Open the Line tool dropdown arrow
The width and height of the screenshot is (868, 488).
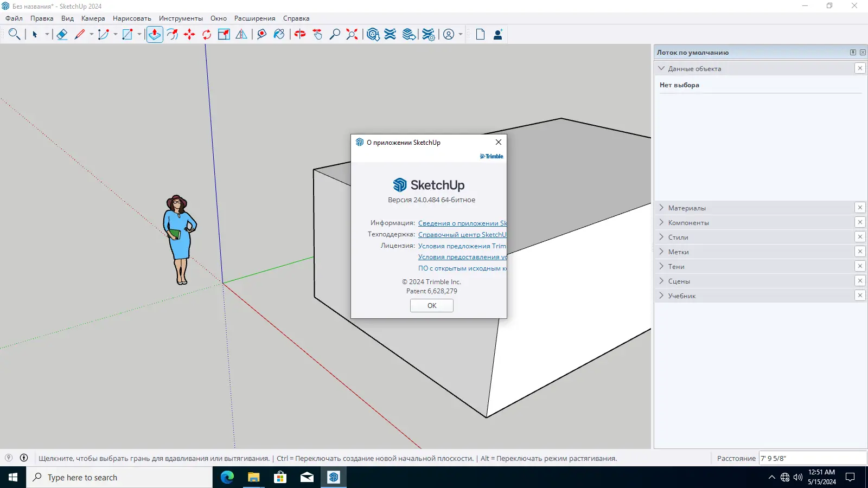(x=92, y=34)
